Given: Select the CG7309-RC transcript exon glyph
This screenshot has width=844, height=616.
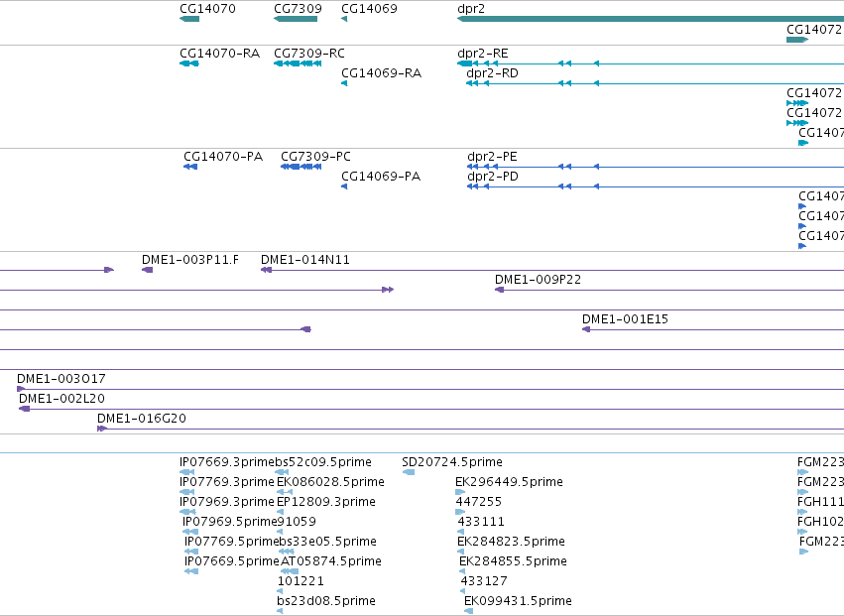Looking at the screenshot, I should click(298, 63).
